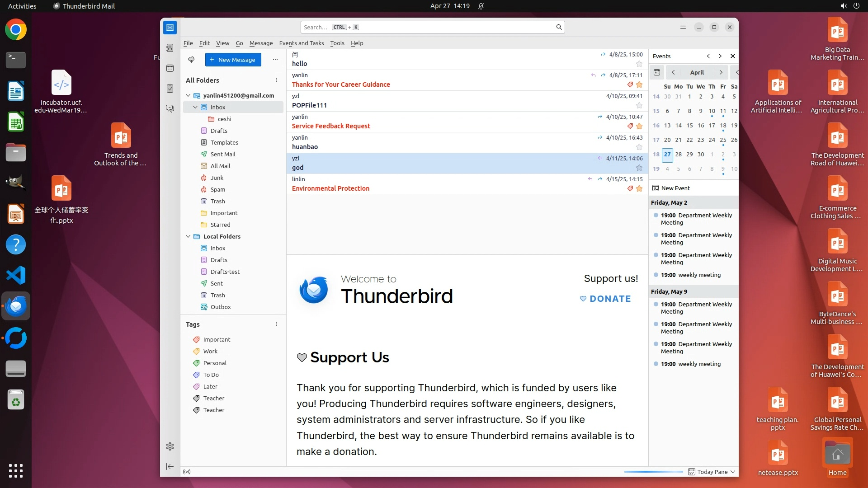Open Settings gear in spaces toolbar
Viewport: 868px width, 488px height.
coord(170,446)
